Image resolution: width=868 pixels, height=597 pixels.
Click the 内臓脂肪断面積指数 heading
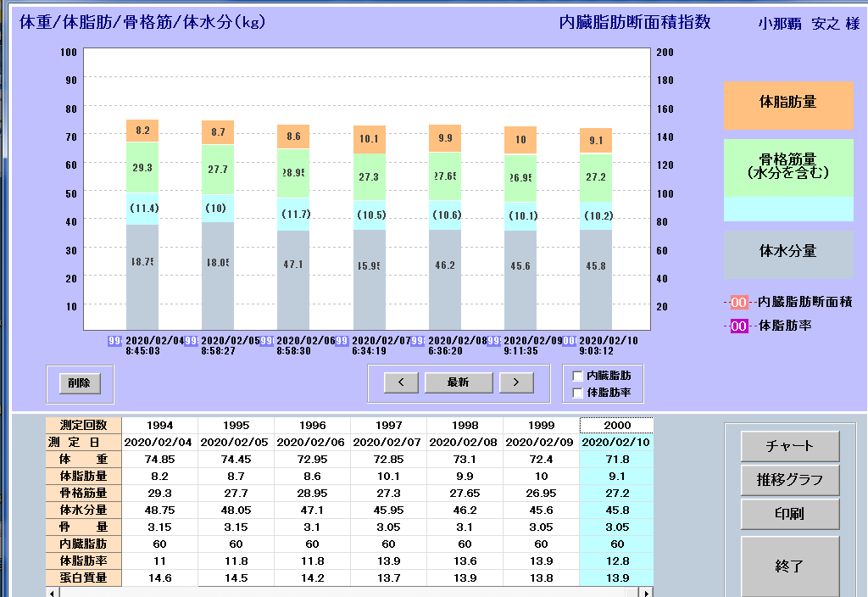635,22
